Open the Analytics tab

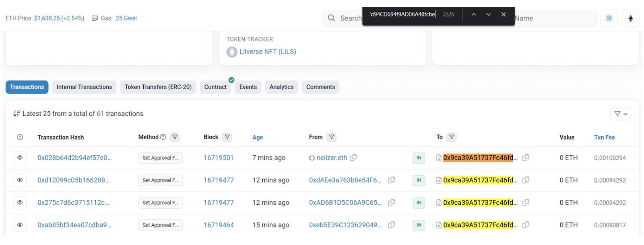click(281, 87)
